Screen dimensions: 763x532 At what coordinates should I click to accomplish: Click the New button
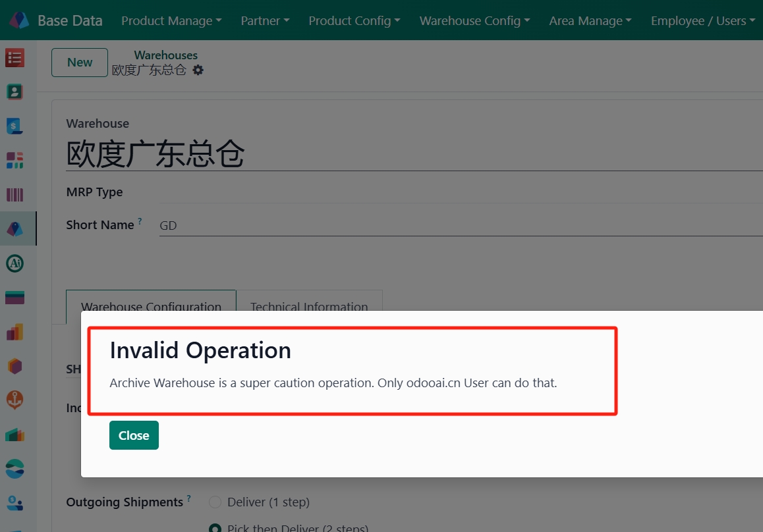pyautogui.click(x=80, y=63)
